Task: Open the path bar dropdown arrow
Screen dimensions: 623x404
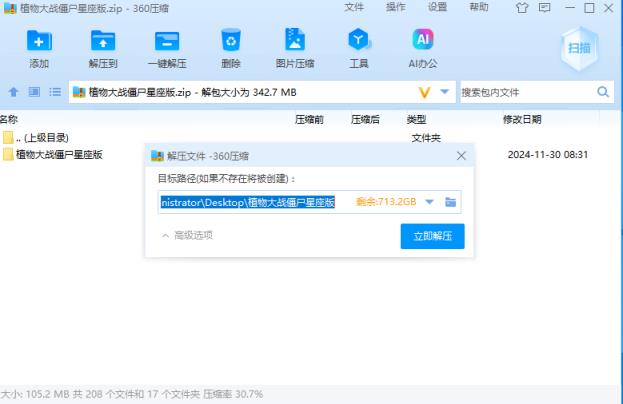Action: (445, 92)
